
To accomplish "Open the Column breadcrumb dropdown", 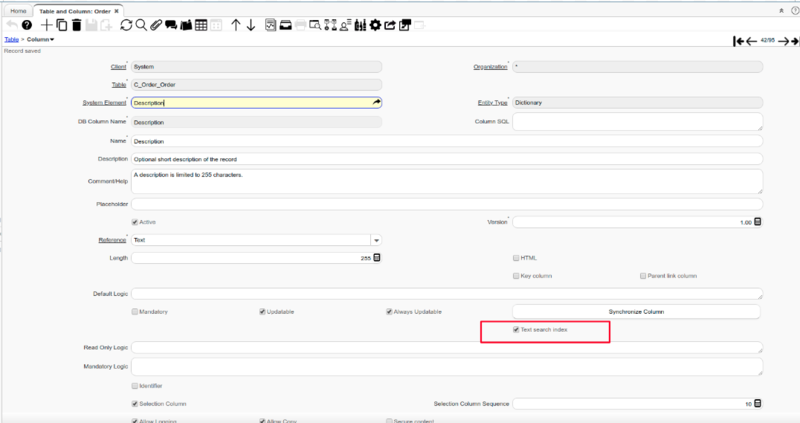I will coord(42,39).
